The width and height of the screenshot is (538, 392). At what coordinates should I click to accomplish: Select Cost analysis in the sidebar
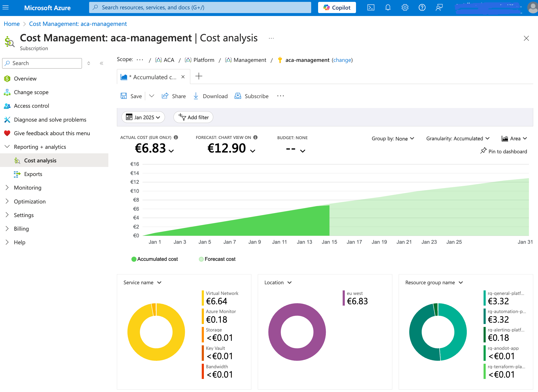point(54,161)
